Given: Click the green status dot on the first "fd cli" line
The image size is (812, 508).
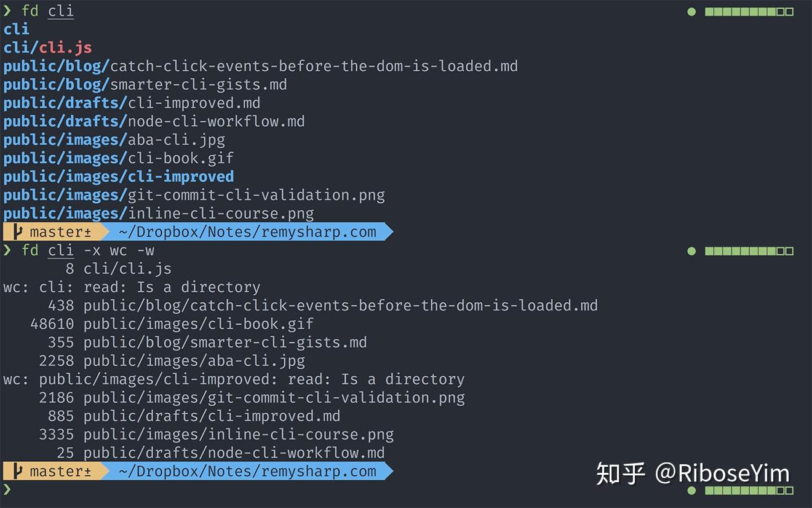Looking at the screenshot, I should click(x=691, y=12).
